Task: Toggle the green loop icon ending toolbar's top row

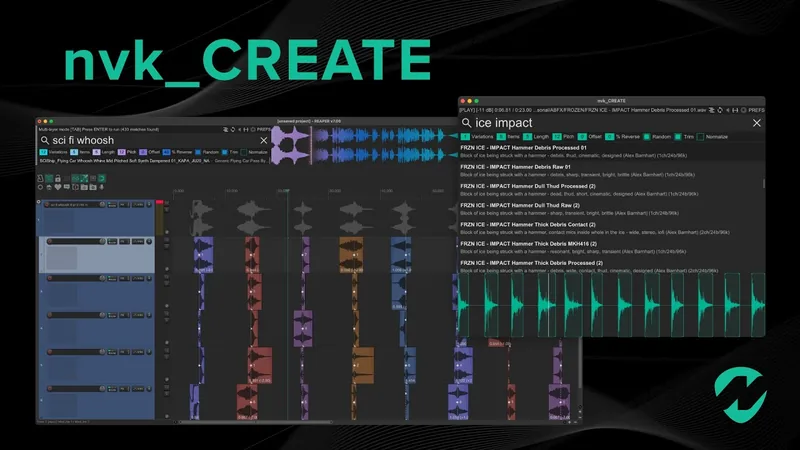Action: click(102, 178)
